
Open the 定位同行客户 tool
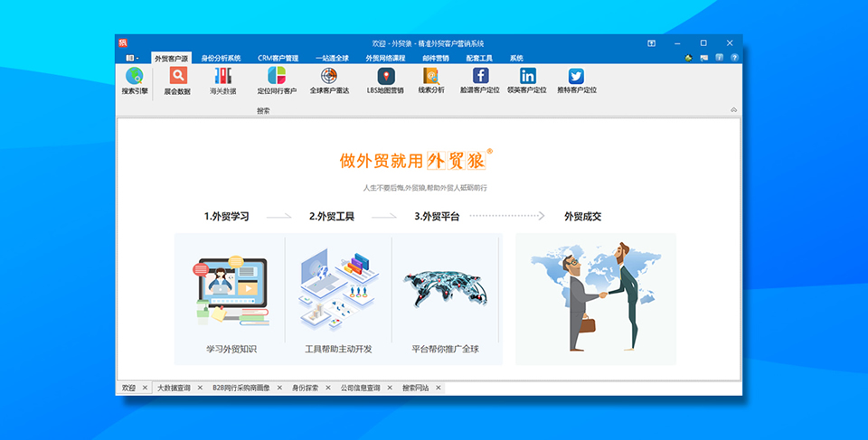(277, 80)
